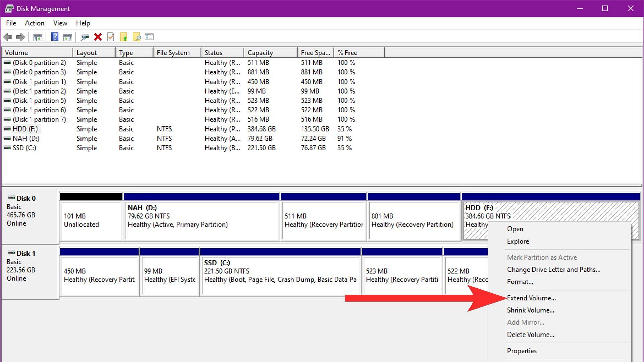Click the 384.68 GB capacity cell
644x362 pixels.
pos(262,129)
